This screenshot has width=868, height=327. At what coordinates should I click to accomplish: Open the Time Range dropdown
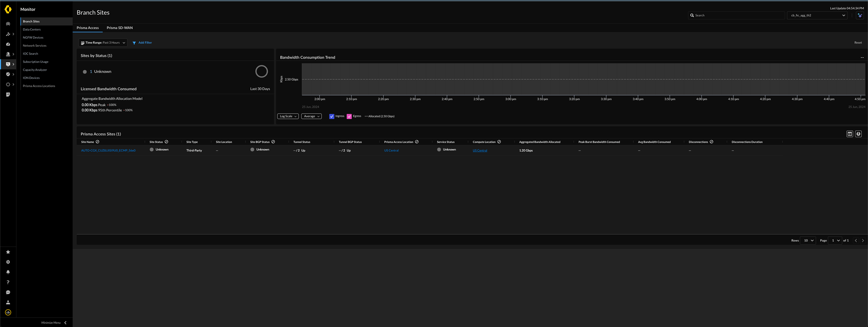(x=103, y=43)
